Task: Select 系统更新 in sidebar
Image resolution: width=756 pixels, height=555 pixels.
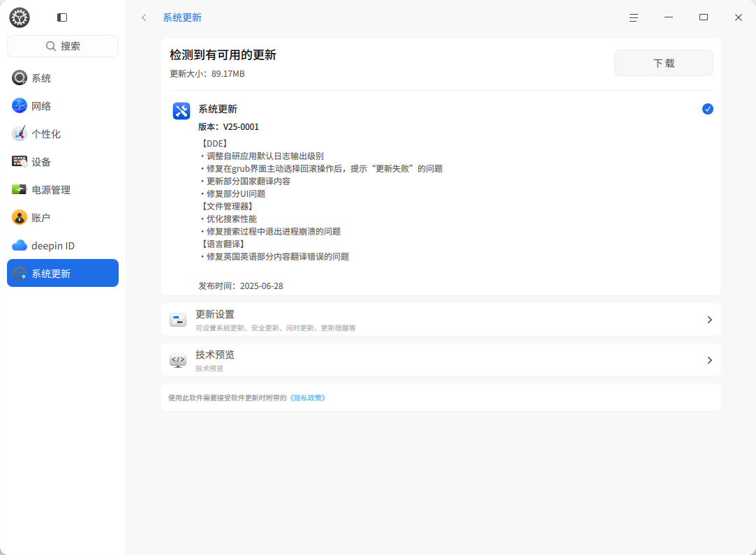Action: click(63, 273)
